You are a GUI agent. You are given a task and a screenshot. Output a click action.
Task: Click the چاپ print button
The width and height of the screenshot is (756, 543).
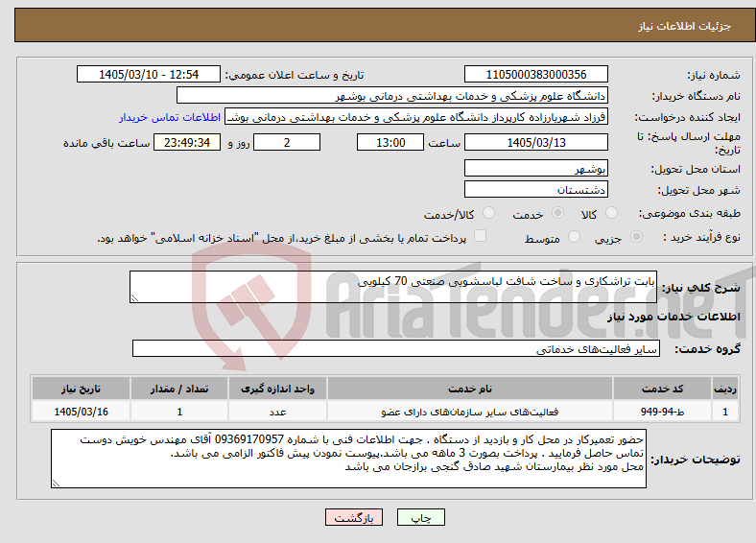coord(420,517)
